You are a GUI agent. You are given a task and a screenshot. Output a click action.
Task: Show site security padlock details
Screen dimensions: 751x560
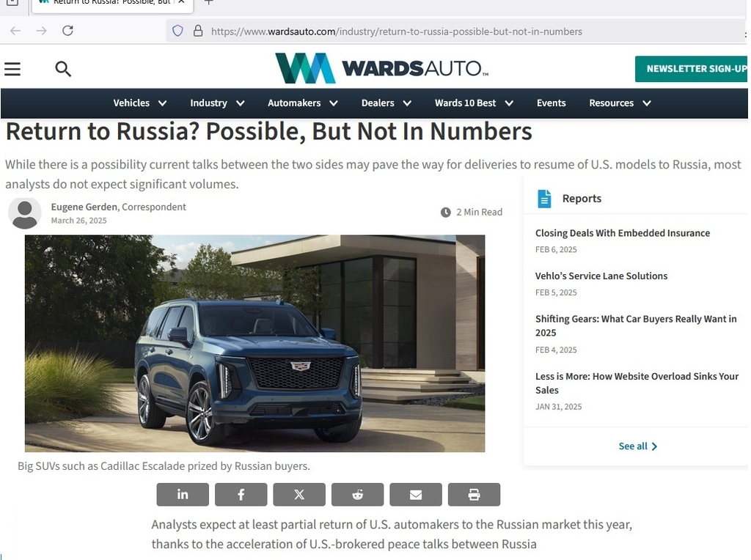coord(198,31)
